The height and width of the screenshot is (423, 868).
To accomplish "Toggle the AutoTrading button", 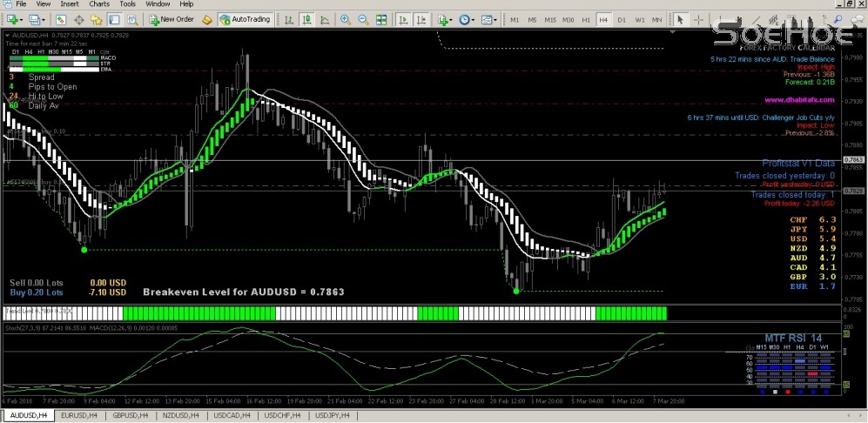I will point(245,18).
